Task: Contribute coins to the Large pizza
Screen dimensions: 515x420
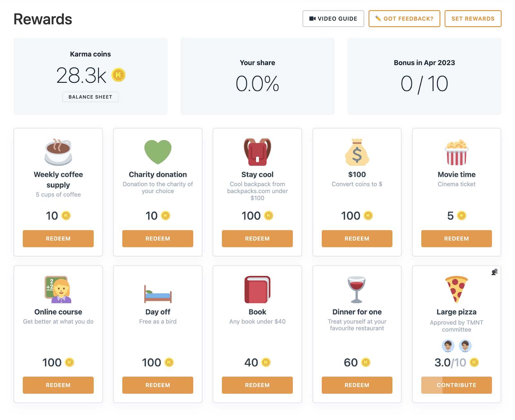Action: click(x=456, y=385)
